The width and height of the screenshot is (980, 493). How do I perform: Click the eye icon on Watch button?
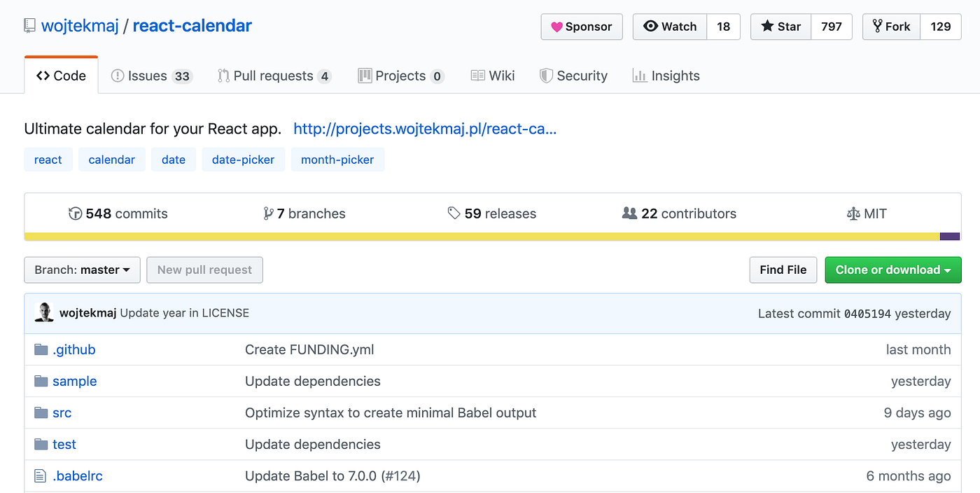tap(651, 27)
